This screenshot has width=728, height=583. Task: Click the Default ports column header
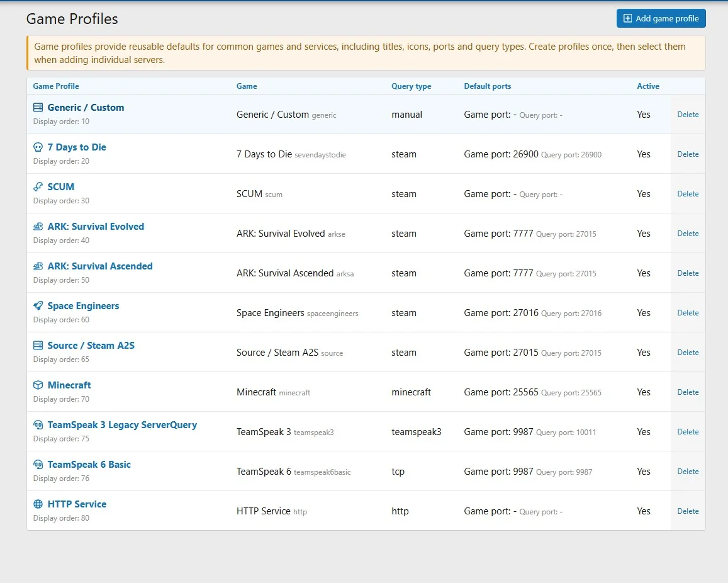click(x=488, y=86)
